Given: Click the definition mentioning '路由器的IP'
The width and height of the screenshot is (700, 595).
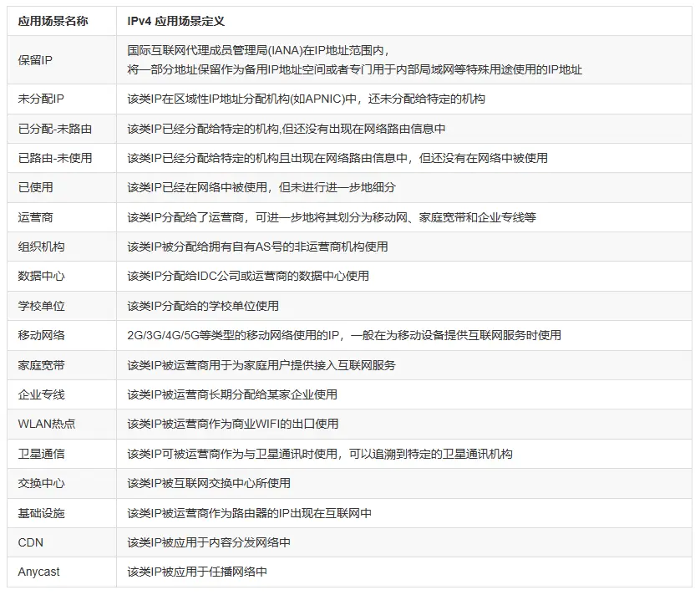Looking at the screenshot, I should click(404, 513).
